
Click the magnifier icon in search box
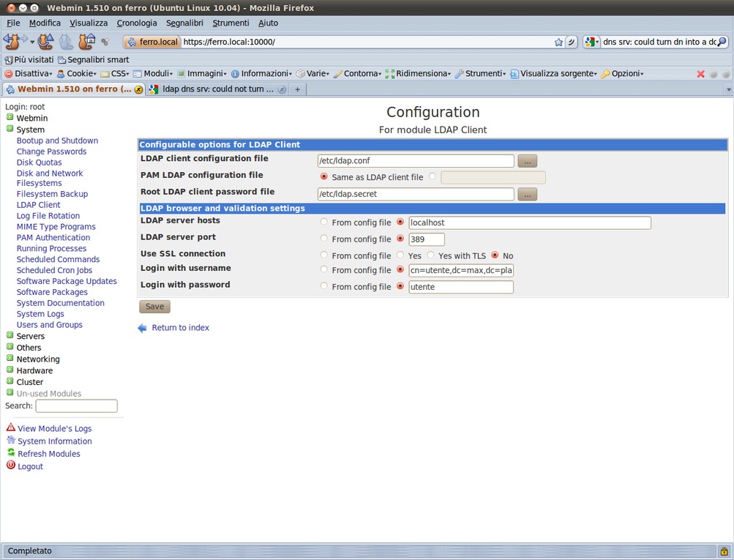point(722,42)
